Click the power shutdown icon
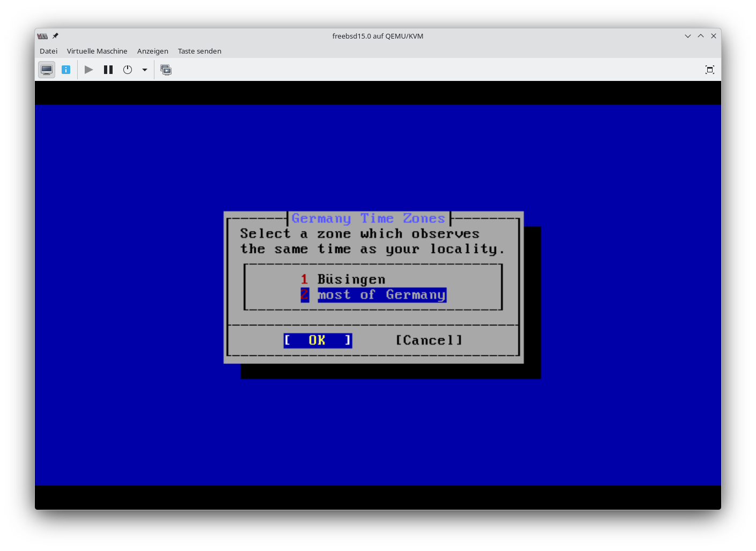 point(128,70)
